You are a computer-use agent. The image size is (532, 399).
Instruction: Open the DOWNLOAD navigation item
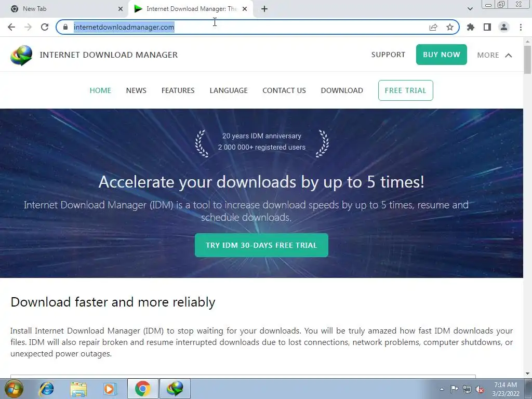click(x=342, y=90)
